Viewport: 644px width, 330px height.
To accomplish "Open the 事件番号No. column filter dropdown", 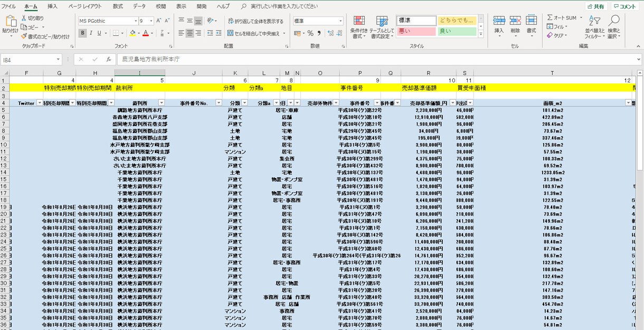I will [x=219, y=103].
